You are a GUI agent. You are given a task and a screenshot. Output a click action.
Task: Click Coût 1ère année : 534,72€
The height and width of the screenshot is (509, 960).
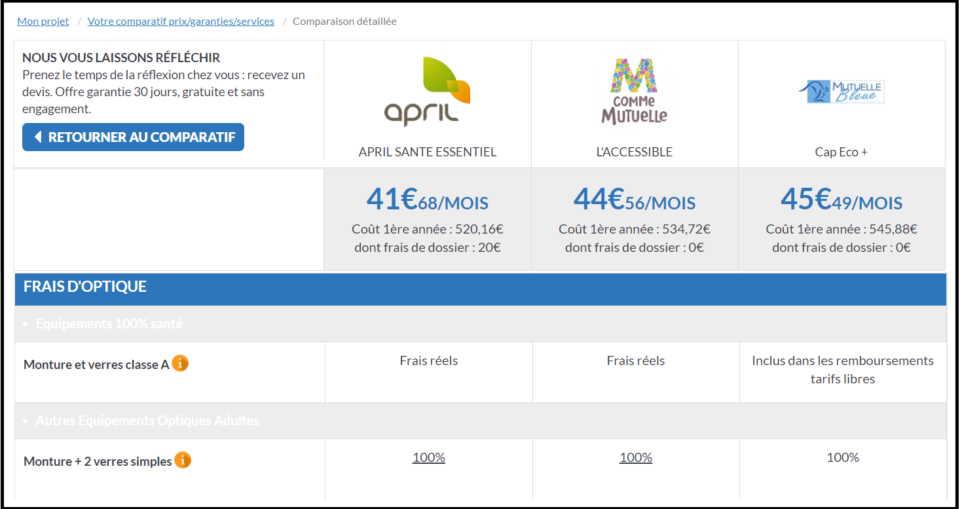pyautogui.click(x=634, y=229)
